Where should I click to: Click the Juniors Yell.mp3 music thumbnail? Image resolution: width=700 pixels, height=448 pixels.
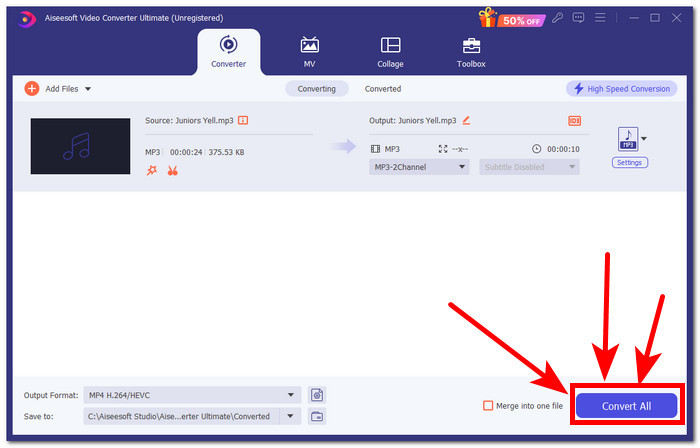[80, 146]
